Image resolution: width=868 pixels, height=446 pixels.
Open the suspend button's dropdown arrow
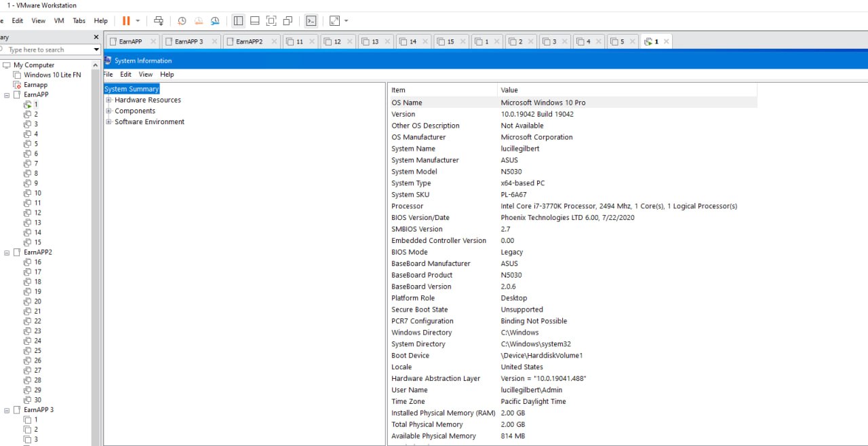point(138,20)
